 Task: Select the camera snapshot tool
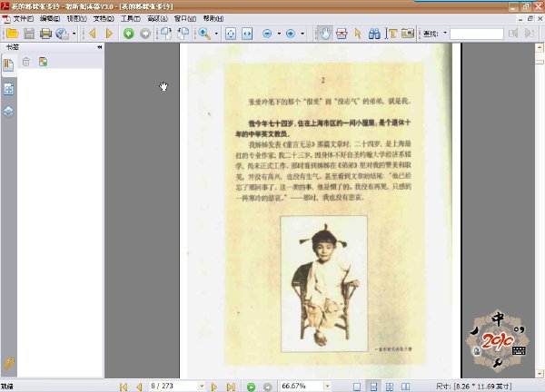(408, 34)
